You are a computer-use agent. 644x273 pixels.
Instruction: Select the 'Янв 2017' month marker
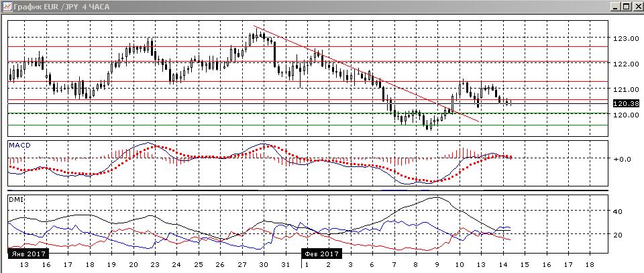point(28,254)
